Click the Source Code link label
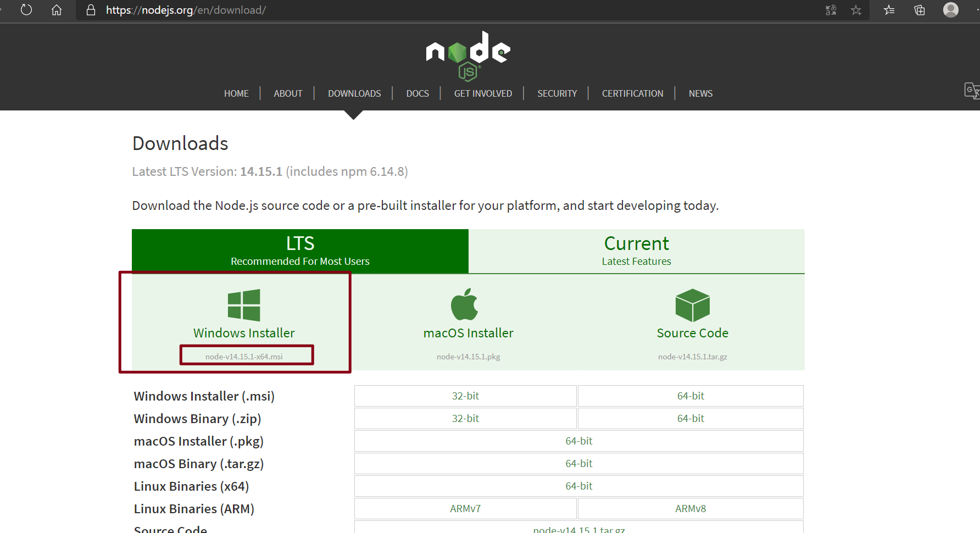The image size is (980, 533). click(x=693, y=333)
